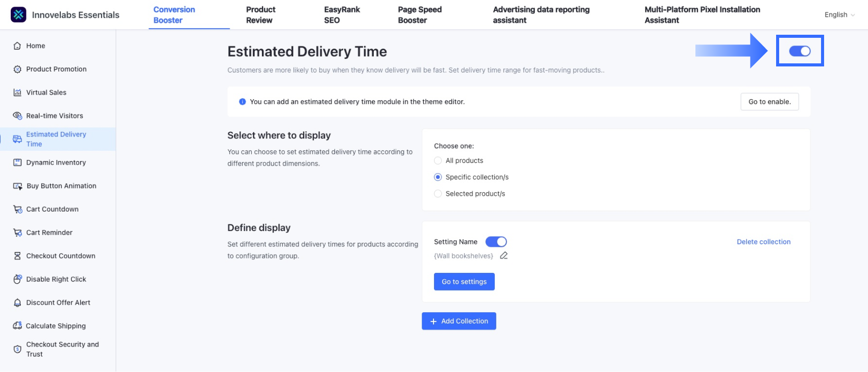The height and width of the screenshot is (372, 868).
Task: Click the Cart Countdown cart icon
Action: [x=17, y=210]
